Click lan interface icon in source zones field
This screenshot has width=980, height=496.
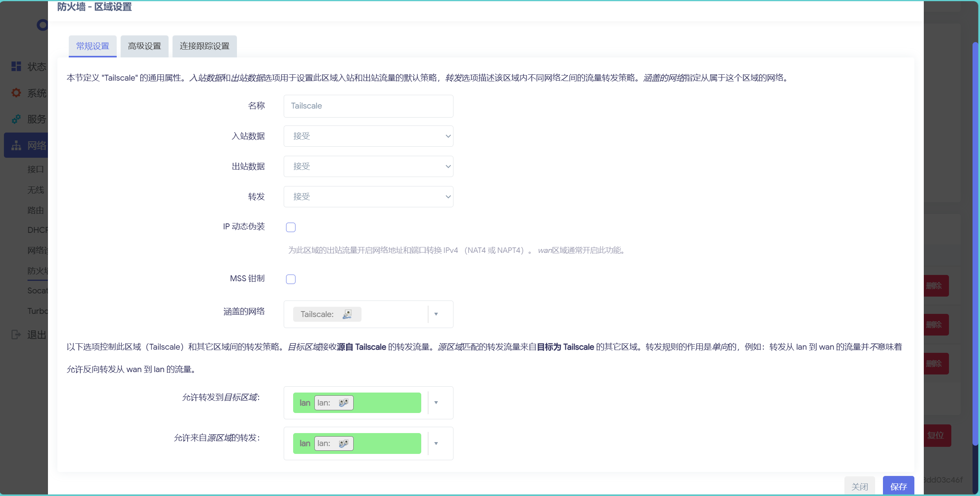(x=343, y=444)
